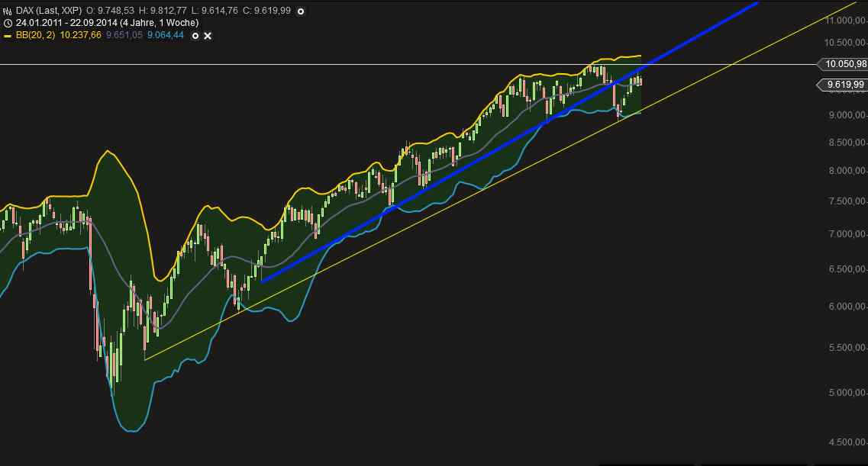Click the 5.500,00 axis label
The width and height of the screenshot is (868, 466).
pyautogui.click(x=847, y=348)
